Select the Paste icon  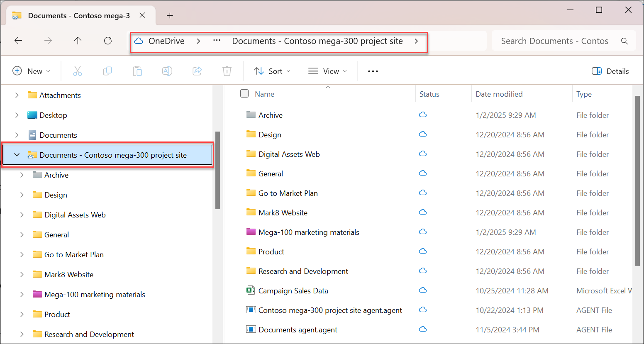pos(137,71)
